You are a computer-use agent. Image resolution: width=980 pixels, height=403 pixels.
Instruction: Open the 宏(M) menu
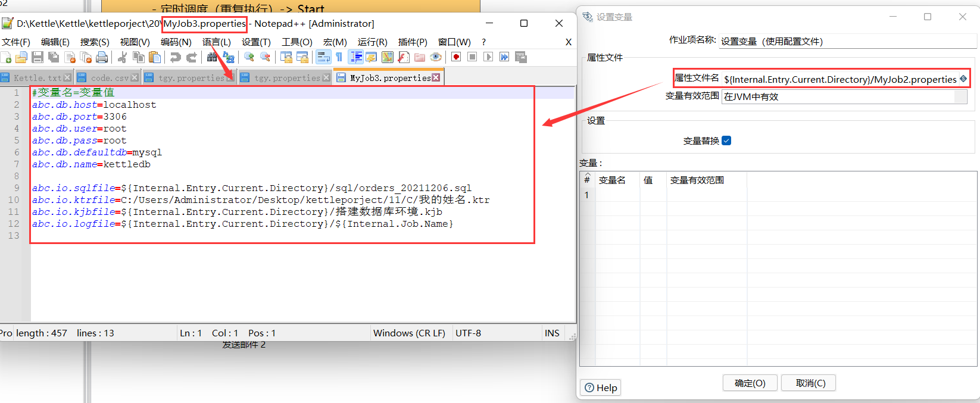click(x=335, y=42)
